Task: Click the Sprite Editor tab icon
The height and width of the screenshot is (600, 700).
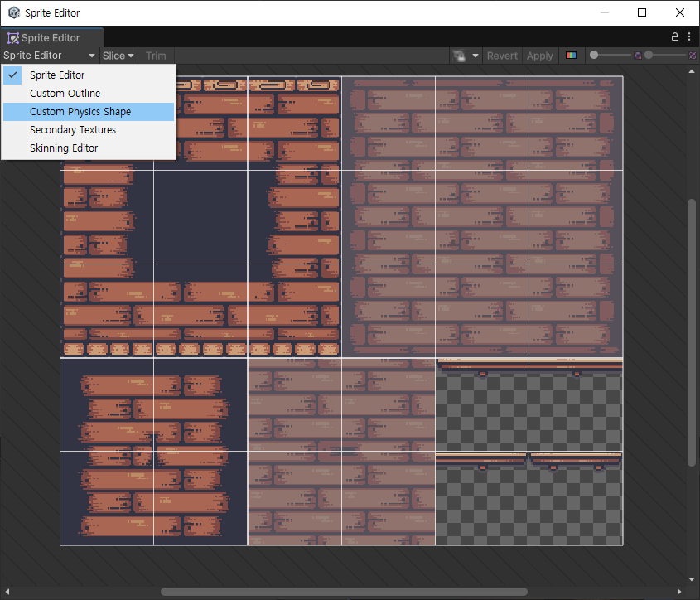Action: point(13,38)
